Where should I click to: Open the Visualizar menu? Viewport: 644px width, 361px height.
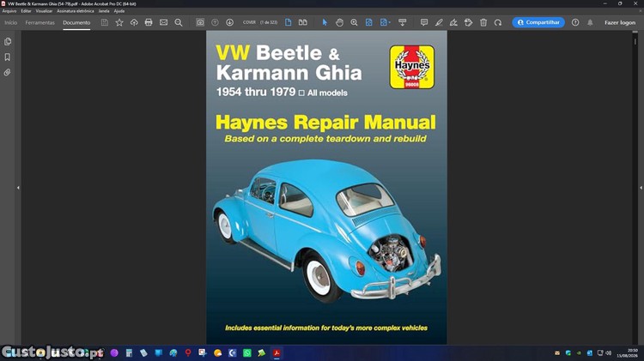44,11
